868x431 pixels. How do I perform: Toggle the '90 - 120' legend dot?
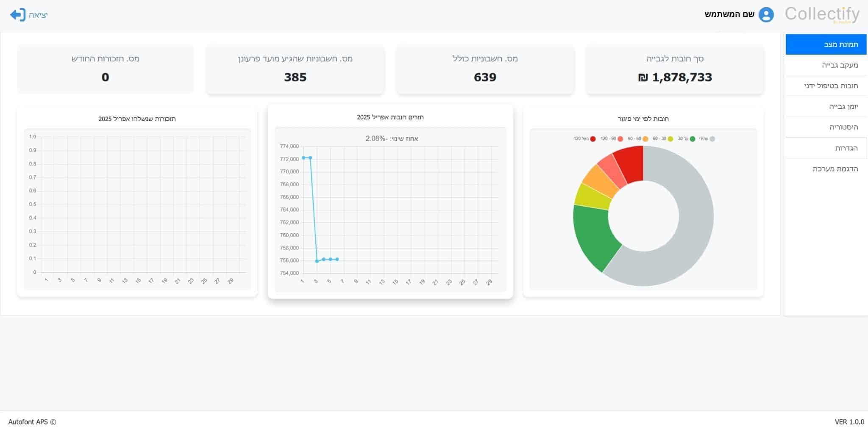pyautogui.click(x=620, y=139)
